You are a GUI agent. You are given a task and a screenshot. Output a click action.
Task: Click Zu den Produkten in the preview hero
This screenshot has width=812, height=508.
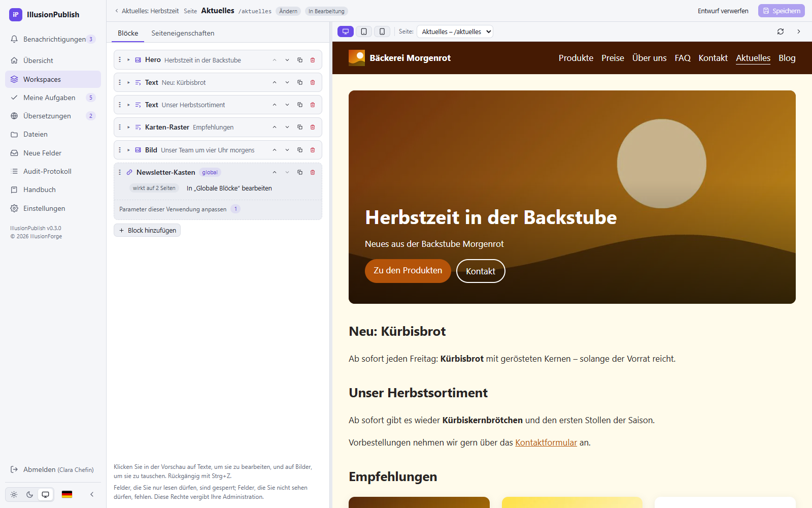[408, 271]
